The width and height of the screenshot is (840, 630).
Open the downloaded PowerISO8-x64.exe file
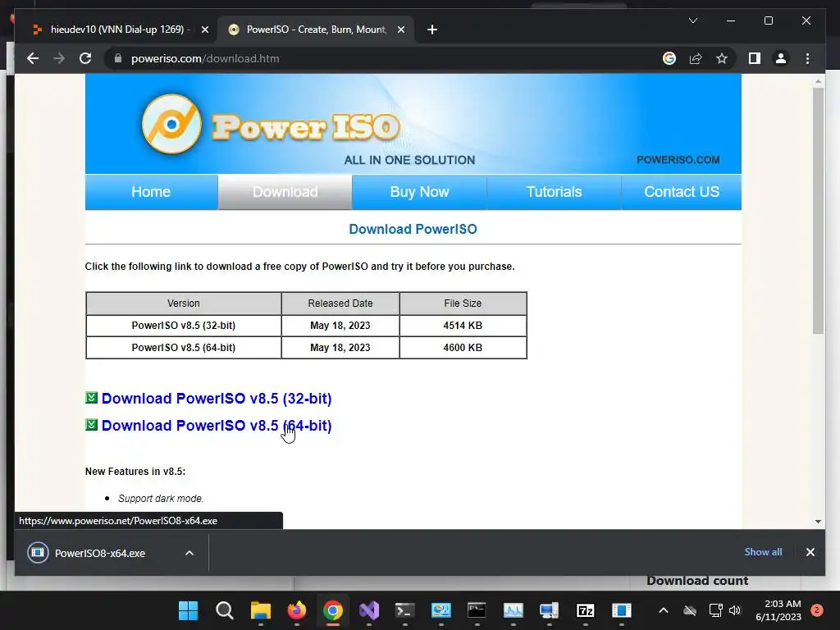pos(99,554)
